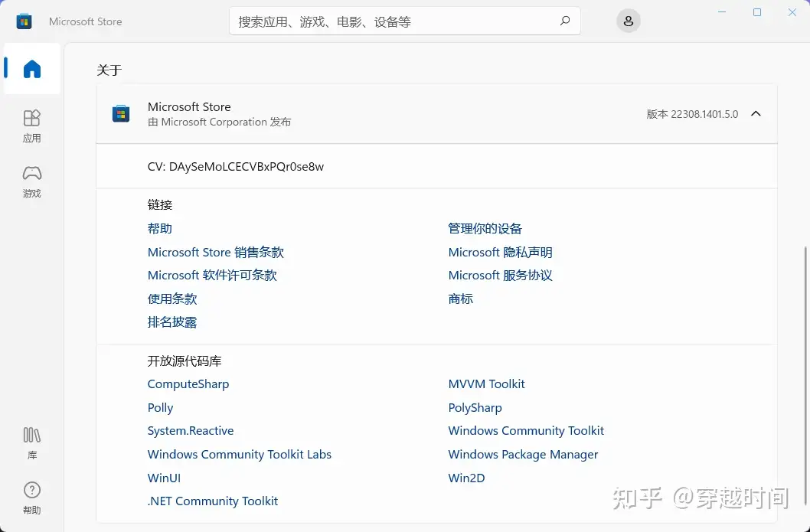Open Microsoft 隐私声明 link
810x532 pixels.
pyautogui.click(x=500, y=252)
